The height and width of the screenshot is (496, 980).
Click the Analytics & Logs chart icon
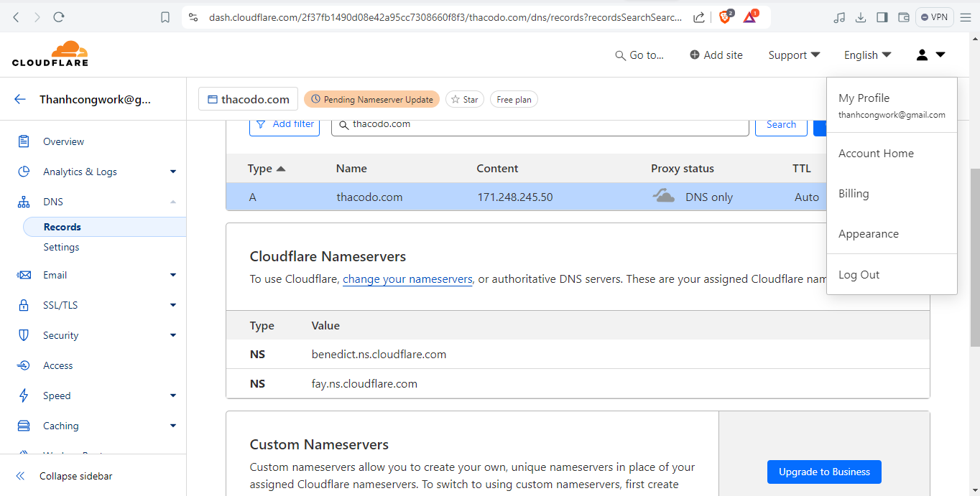[x=24, y=172]
